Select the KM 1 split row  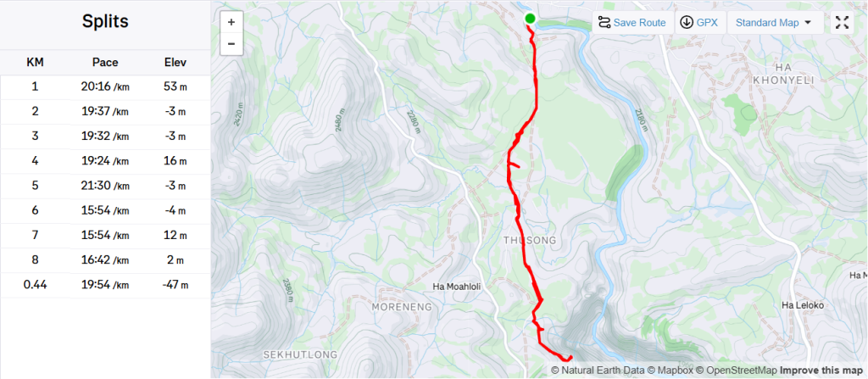click(105, 87)
